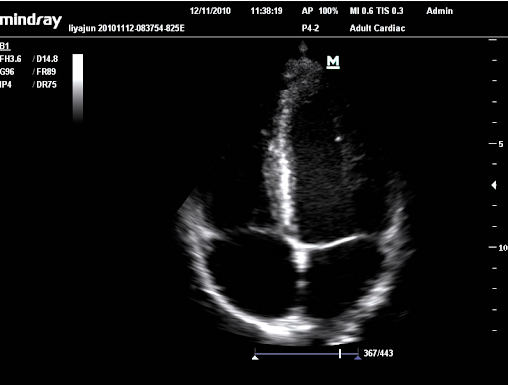This screenshot has height=385, width=508.
Task: Click the FR89 frame rate value
Action: 46,72
